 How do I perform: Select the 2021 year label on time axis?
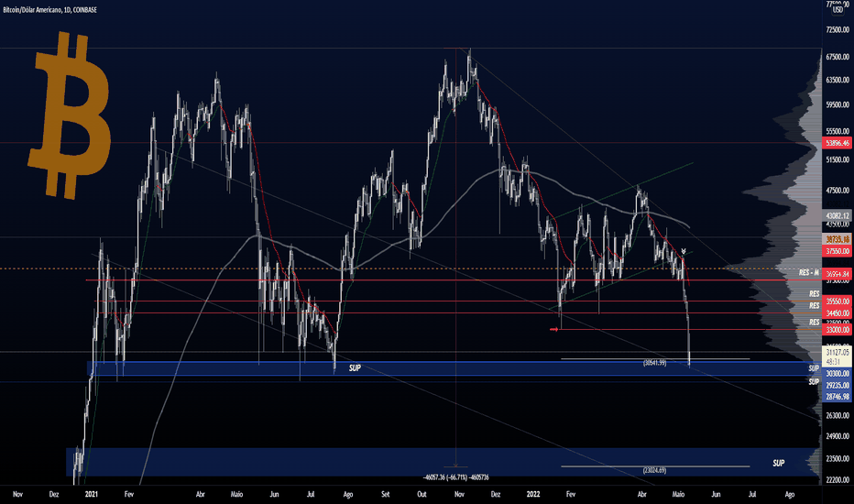point(92,494)
